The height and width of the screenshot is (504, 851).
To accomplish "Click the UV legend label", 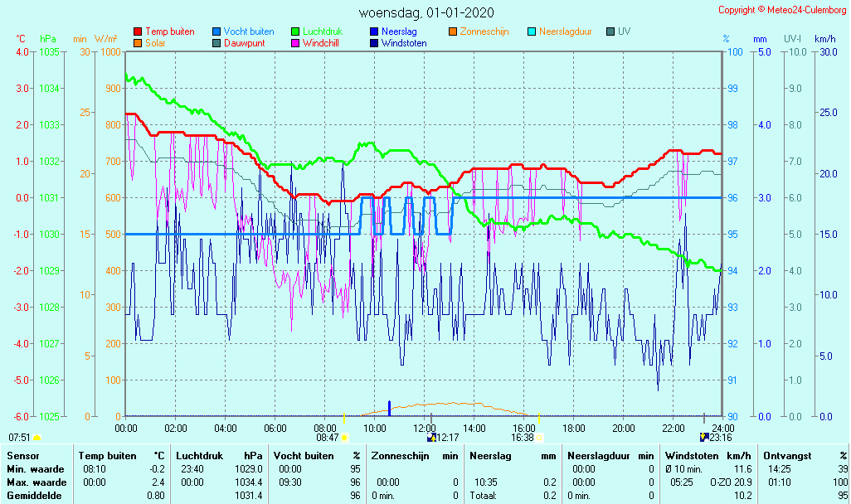I will (625, 31).
